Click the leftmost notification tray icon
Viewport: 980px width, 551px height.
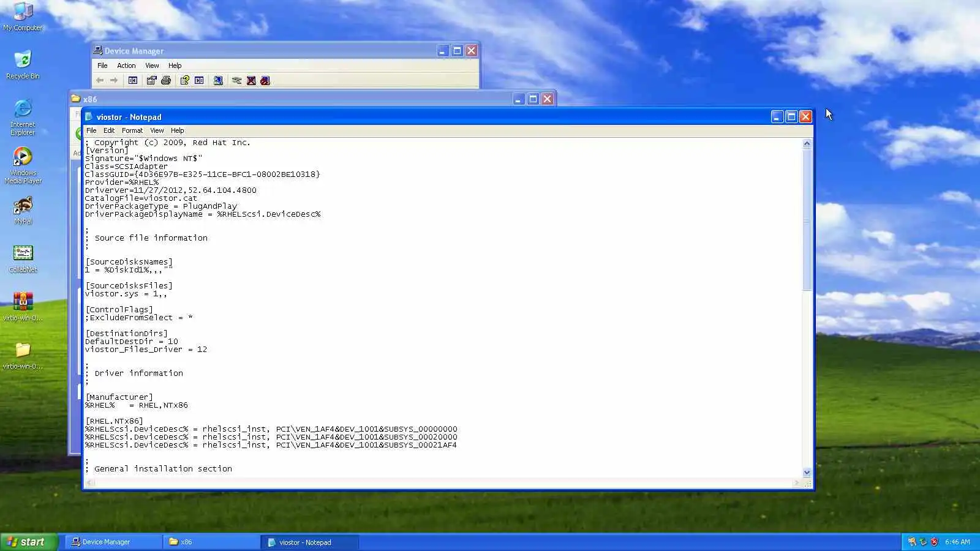[912, 542]
